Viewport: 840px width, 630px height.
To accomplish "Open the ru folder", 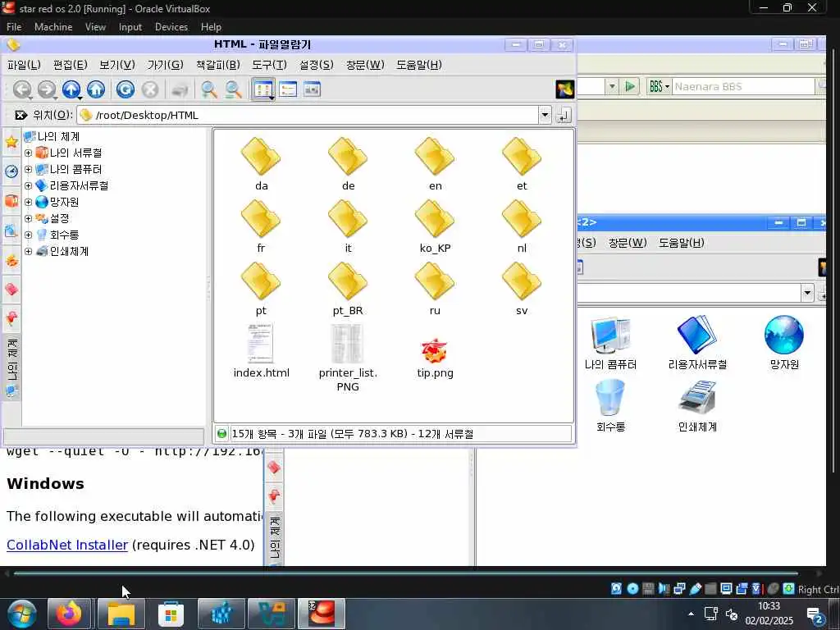I will pyautogui.click(x=435, y=290).
